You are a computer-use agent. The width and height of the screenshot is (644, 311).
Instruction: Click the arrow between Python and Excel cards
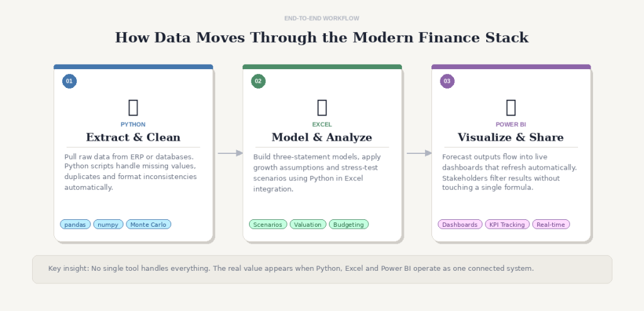click(x=230, y=153)
